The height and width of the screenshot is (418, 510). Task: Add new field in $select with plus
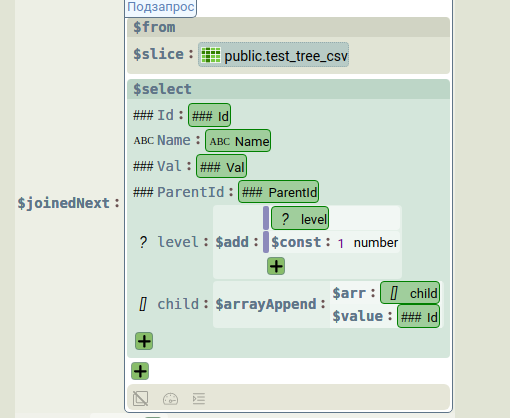pos(144,341)
